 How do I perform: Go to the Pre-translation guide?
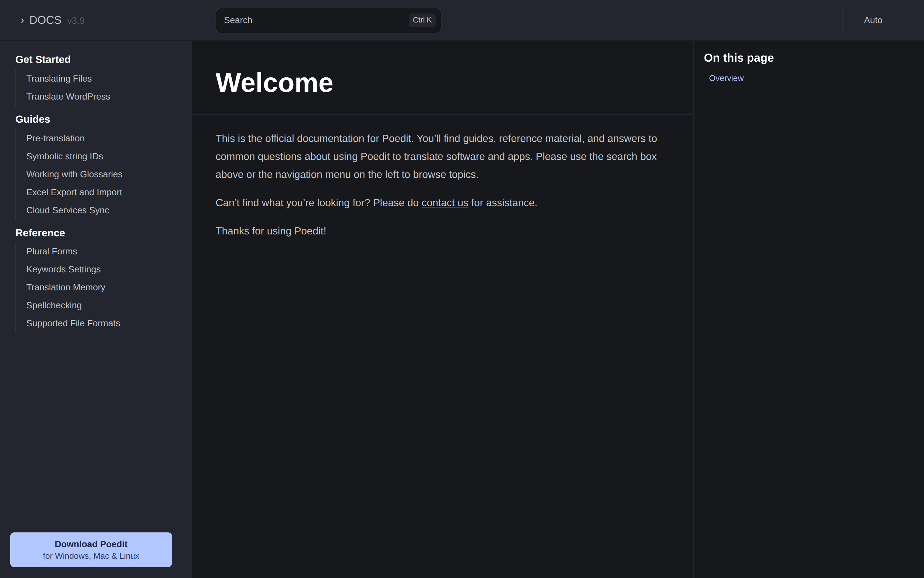[56, 138]
